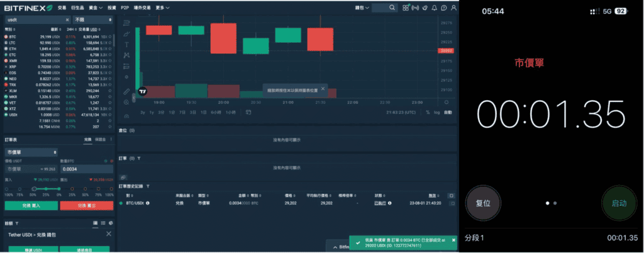Open the 市價單 order type dropdown
This screenshot has height=253, width=644.
pos(31,152)
